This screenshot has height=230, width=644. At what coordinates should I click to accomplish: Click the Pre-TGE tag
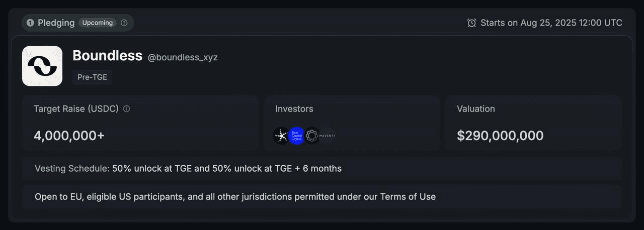click(92, 77)
